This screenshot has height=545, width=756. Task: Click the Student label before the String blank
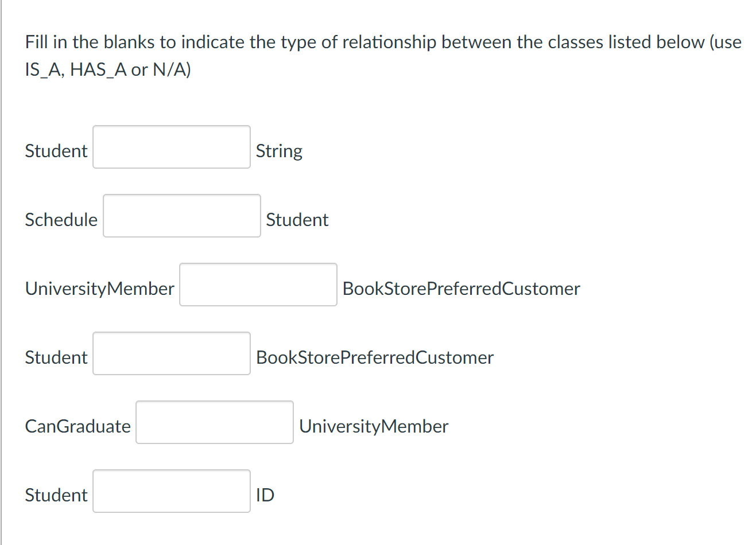click(x=56, y=151)
